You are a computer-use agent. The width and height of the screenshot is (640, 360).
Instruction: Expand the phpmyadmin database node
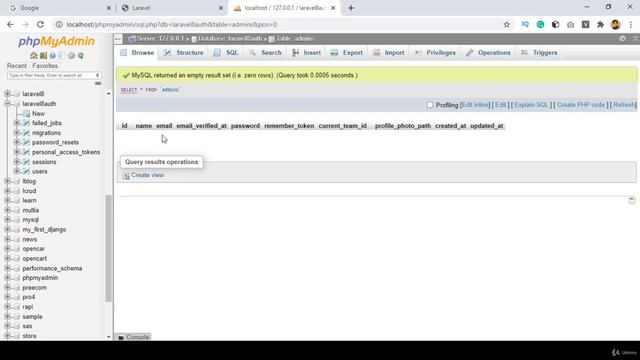(x=7, y=278)
